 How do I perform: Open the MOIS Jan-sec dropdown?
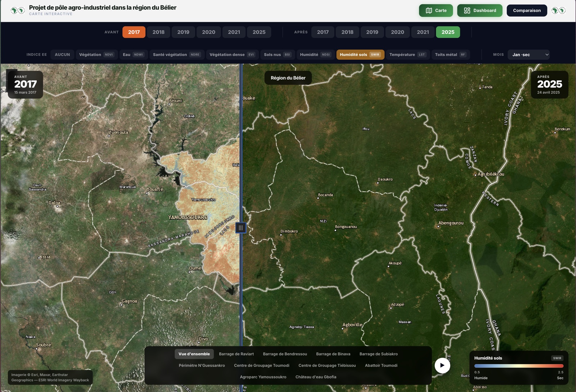(x=528, y=55)
